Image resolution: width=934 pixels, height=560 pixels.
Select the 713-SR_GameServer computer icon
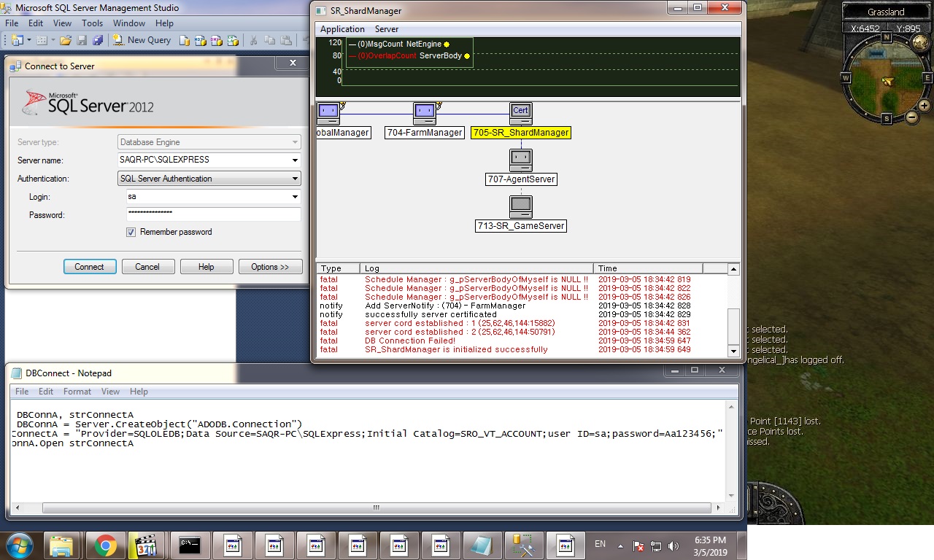tap(520, 206)
